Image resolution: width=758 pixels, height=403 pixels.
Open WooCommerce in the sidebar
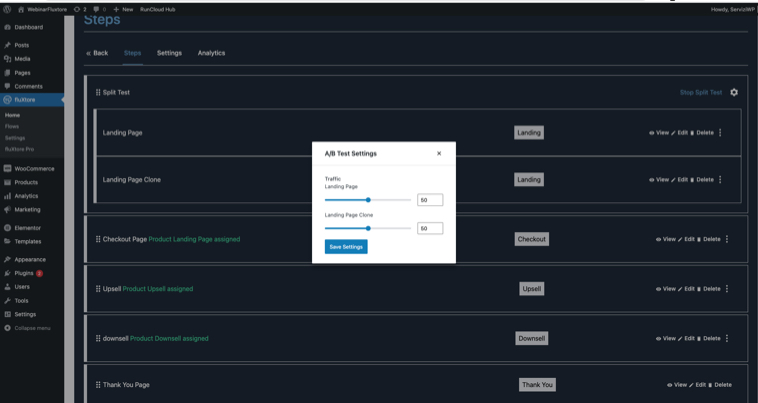[33, 168]
